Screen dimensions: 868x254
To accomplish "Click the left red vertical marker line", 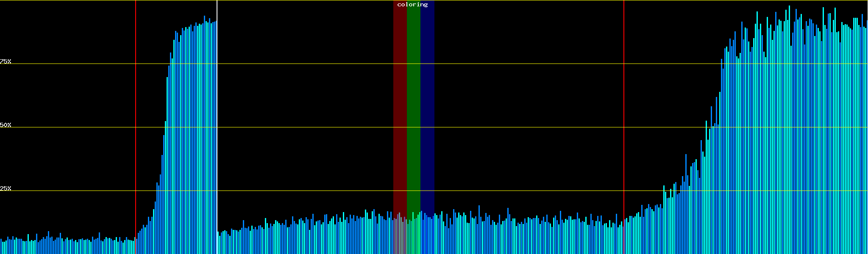I will tap(136, 106).
